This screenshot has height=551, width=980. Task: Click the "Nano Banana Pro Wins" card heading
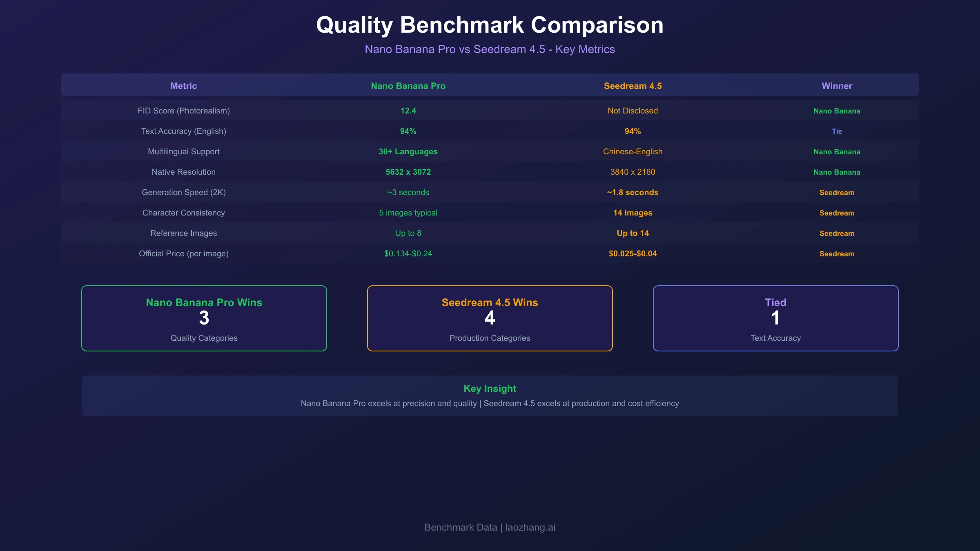pyautogui.click(x=204, y=302)
